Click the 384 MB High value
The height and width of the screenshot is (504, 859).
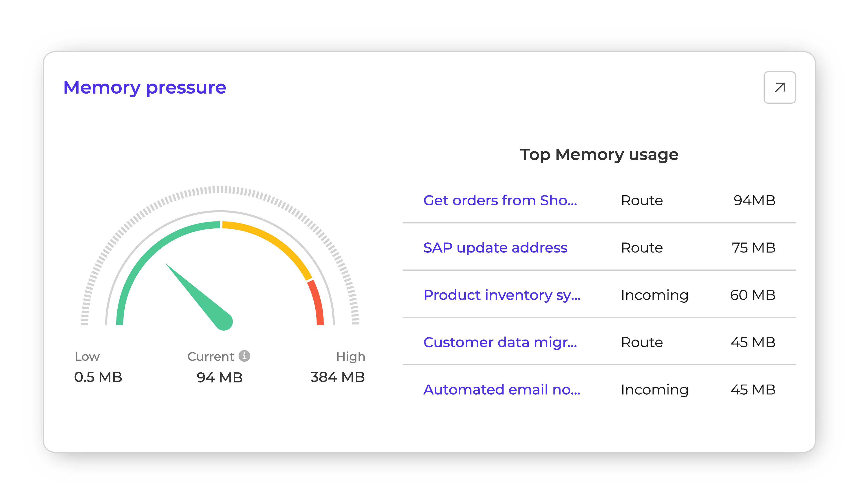point(337,377)
